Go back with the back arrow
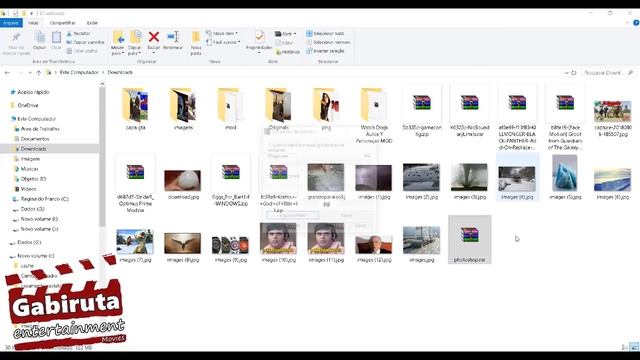Screen dimensions: 640x360 tap(7, 73)
